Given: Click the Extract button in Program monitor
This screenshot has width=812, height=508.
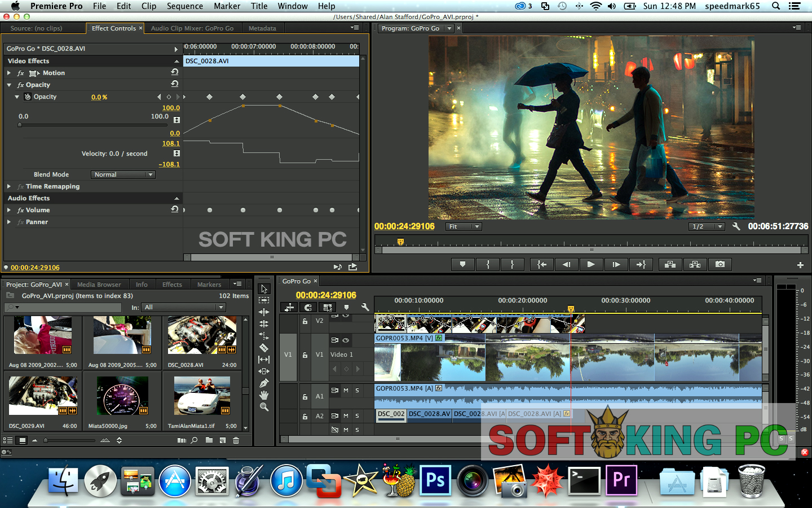Looking at the screenshot, I should pos(695,264).
